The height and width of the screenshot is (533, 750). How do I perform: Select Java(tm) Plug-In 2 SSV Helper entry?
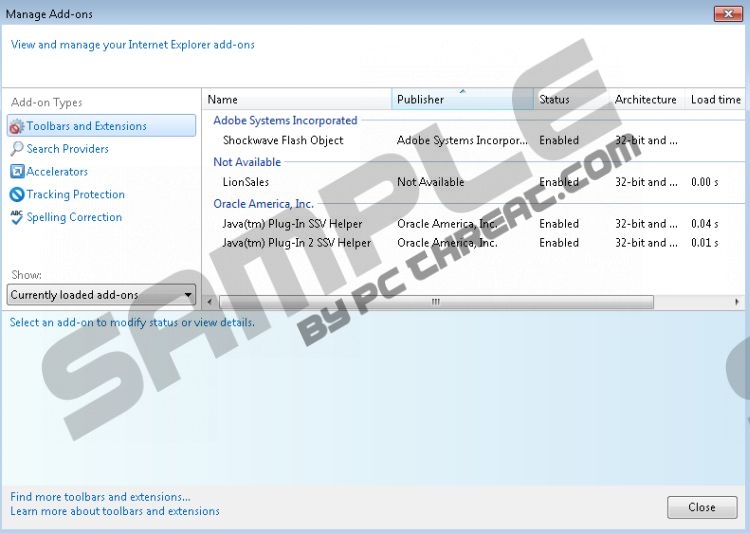pyautogui.click(x=296, y=243)
